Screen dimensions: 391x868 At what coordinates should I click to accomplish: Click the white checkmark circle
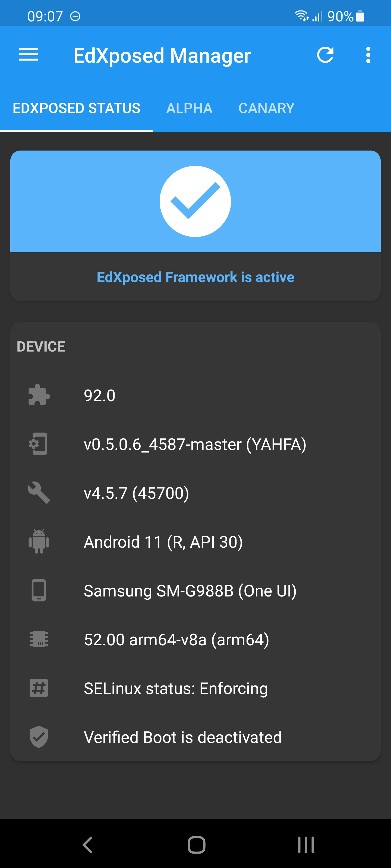pyautogui.click(x=195, y=201)
